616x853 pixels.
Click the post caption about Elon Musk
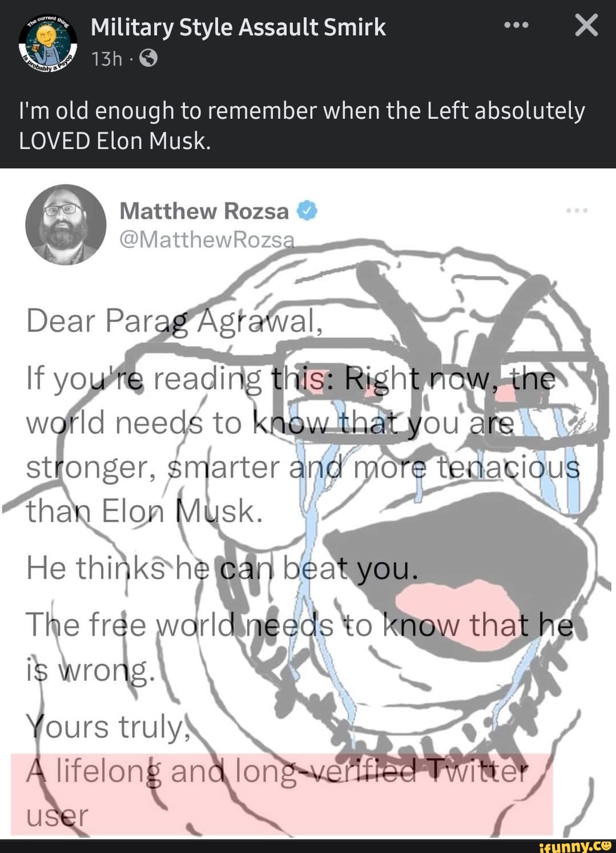pyautogui.click(x=302, y=125)
